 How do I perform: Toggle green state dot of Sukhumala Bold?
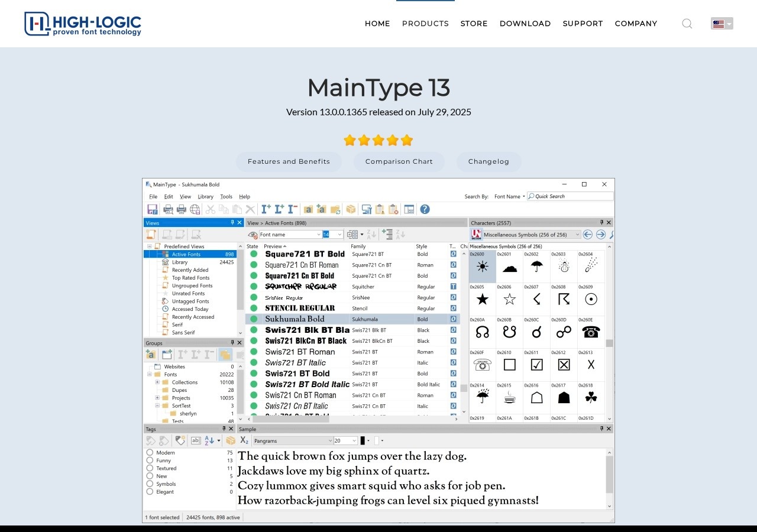254,319
